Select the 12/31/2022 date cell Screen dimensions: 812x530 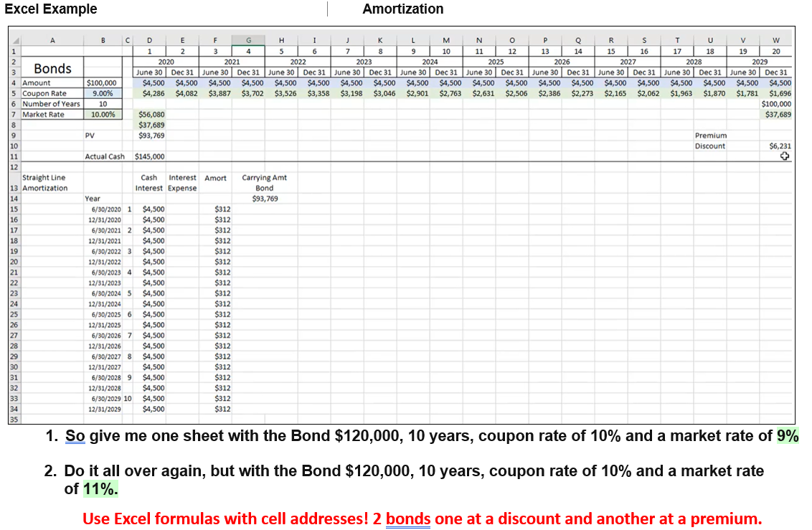[104, 262]
